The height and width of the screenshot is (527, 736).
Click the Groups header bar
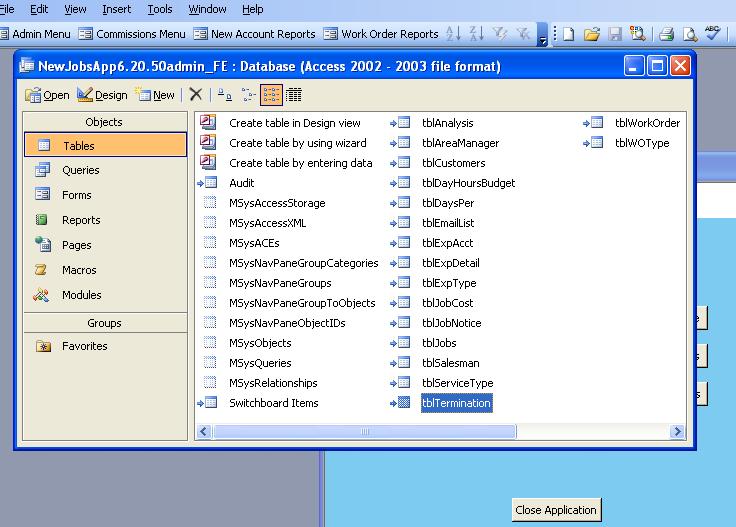105,323
